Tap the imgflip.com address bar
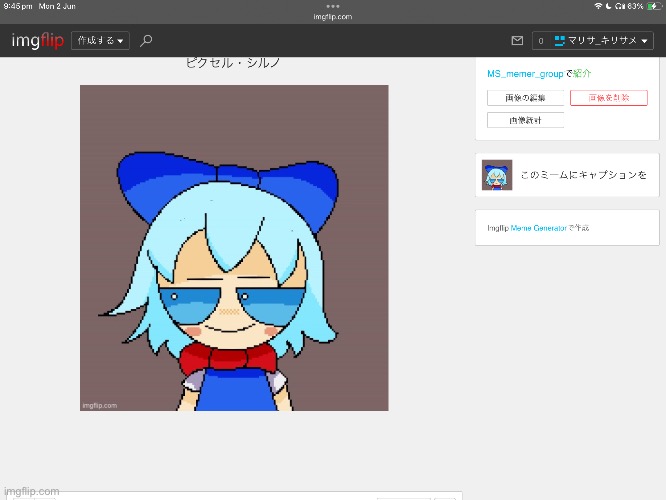 (x=333, y=17)
